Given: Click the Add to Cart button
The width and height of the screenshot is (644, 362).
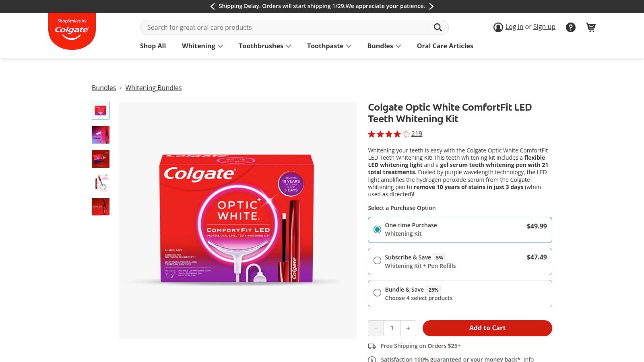Looking at the screenshot, I should point(487,328).
